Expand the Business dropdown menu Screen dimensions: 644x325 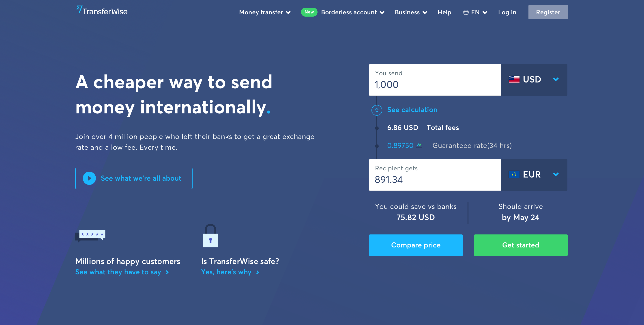click(411, 12)
